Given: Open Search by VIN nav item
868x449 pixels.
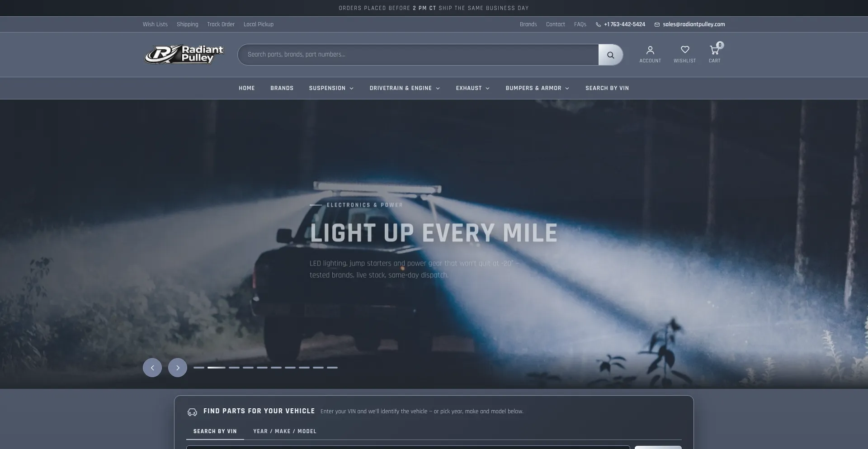Looking at the screenshot, I should point(607,88).
